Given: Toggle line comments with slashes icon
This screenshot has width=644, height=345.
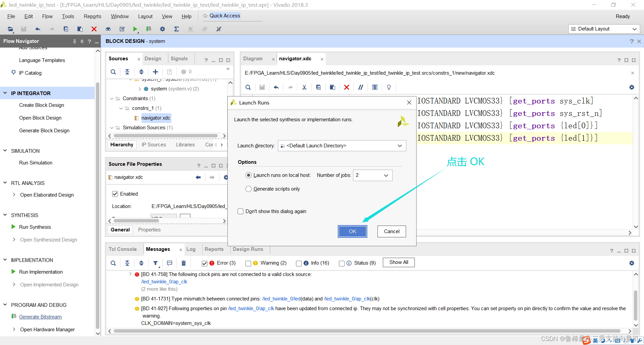Looking at the screenshot, I should pyautogui.click(x=361, y=87).
